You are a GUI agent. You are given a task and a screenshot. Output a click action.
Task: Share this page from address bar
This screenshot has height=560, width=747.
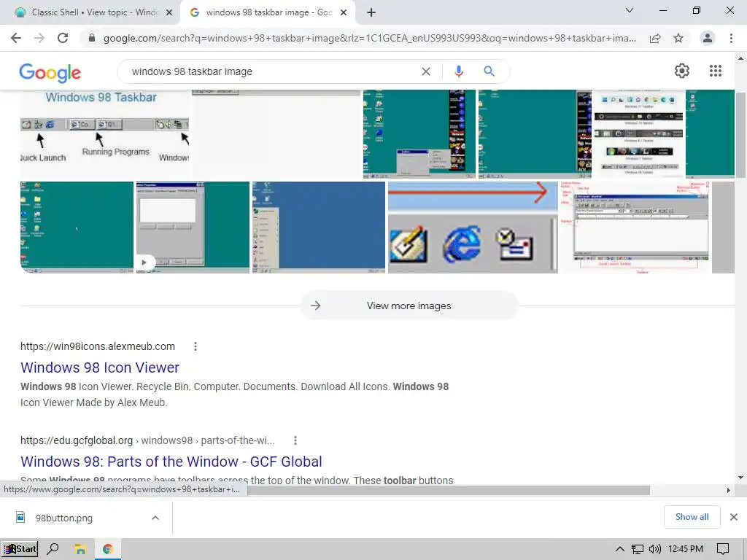point(655,38)
